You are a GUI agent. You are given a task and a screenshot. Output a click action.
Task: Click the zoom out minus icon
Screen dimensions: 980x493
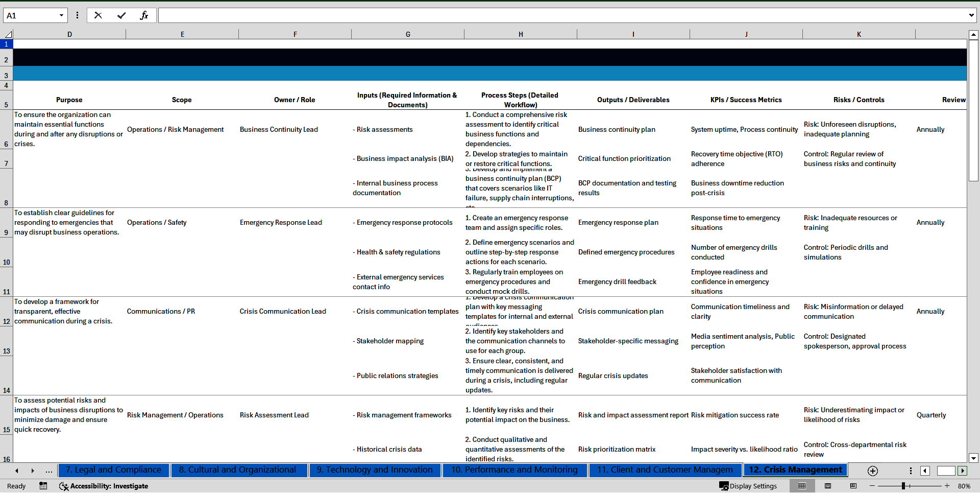point(872,486)
